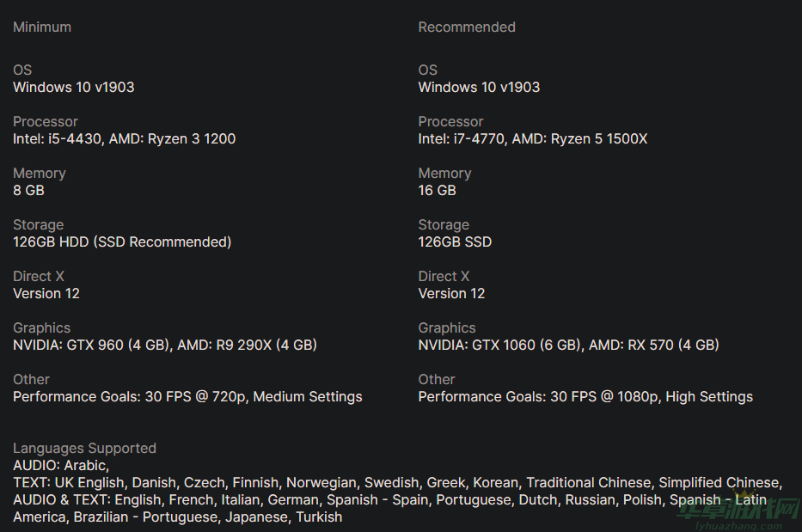
Task: Click the 126GB SSD recommended storage value
Action: pyautogui.click(x=455, y=242)
